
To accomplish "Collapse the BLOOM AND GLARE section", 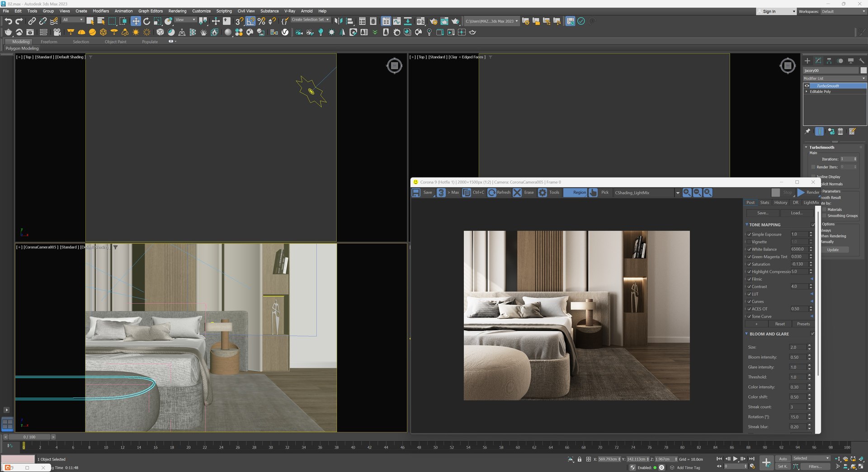I will point(746,334).
